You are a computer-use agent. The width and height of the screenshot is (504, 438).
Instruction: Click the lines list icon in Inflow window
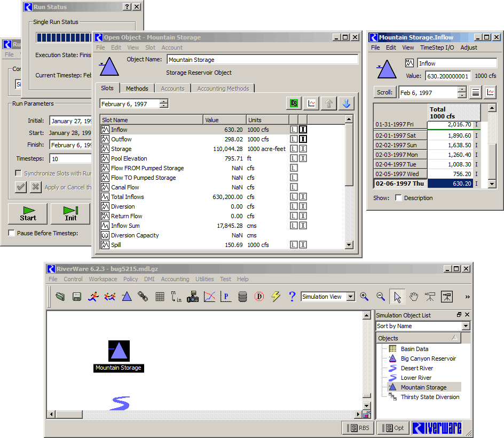[476, 92]
